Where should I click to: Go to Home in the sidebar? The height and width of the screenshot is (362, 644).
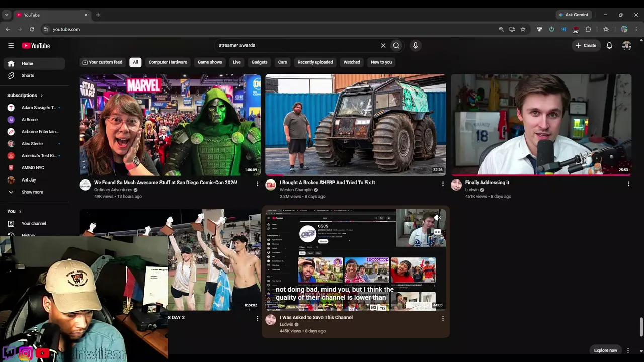point(34,63)
